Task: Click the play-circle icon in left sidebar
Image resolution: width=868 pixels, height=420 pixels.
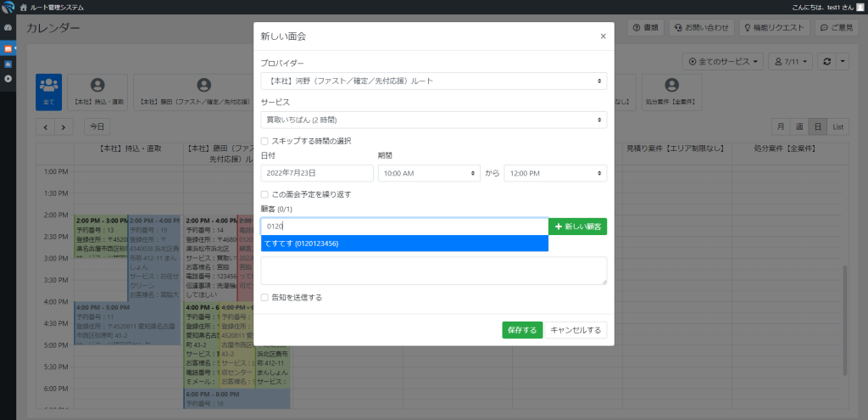Action: pyautogui.click(x=8, y=79)
